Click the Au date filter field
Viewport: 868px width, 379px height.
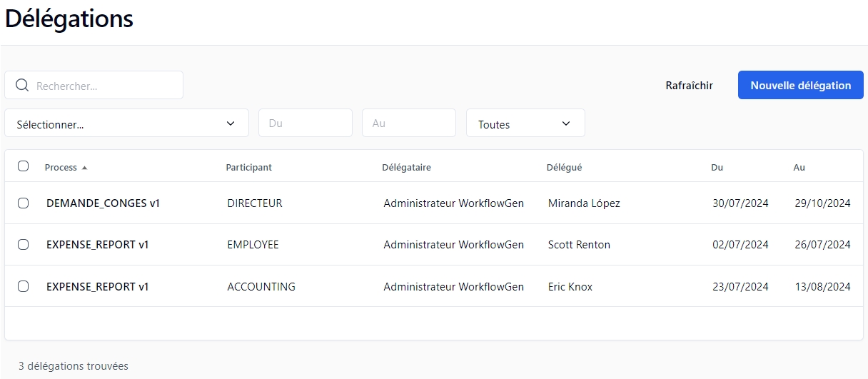pos(408,123)
